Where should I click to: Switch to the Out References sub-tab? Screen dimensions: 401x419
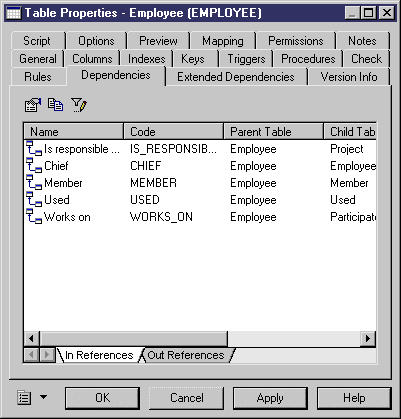[x=186, y=355]
